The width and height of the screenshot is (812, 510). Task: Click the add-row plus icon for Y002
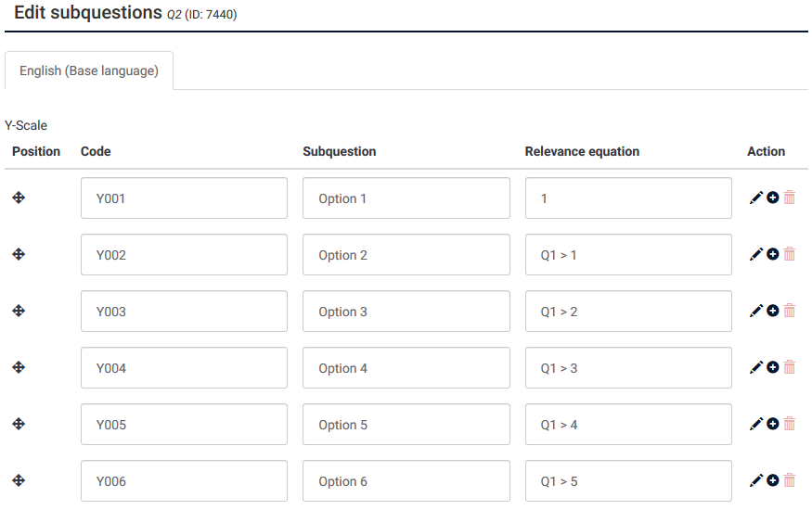point(773,254)
